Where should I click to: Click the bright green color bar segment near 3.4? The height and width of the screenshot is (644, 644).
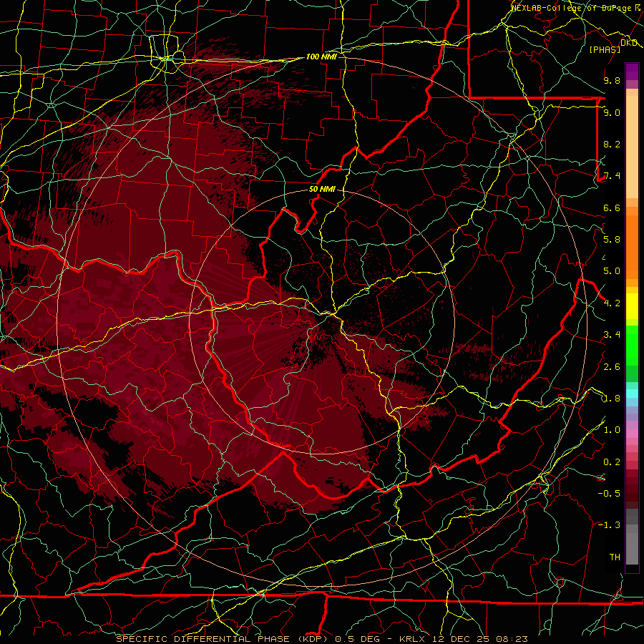pyautogui.click(x=632, y=345)
